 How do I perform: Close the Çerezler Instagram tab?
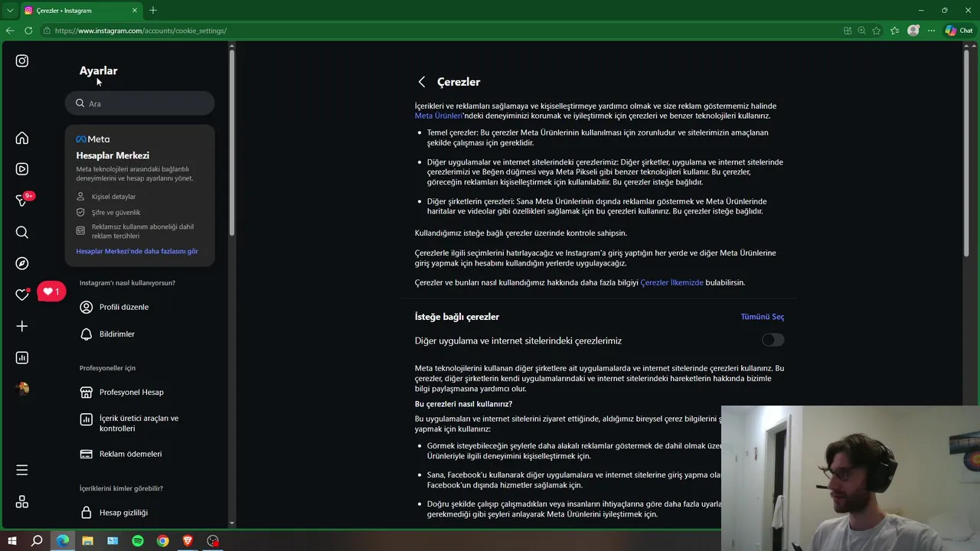point(136,11)
